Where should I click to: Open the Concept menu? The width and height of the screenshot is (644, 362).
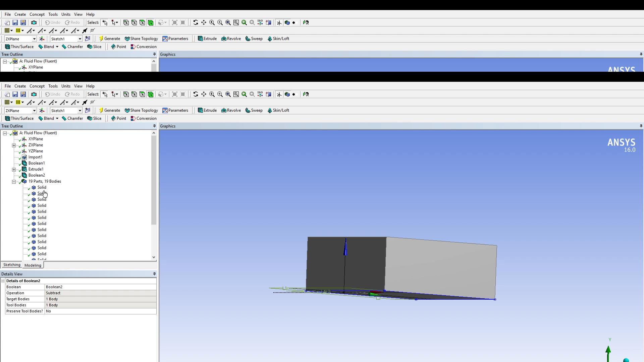click(37, 86)
